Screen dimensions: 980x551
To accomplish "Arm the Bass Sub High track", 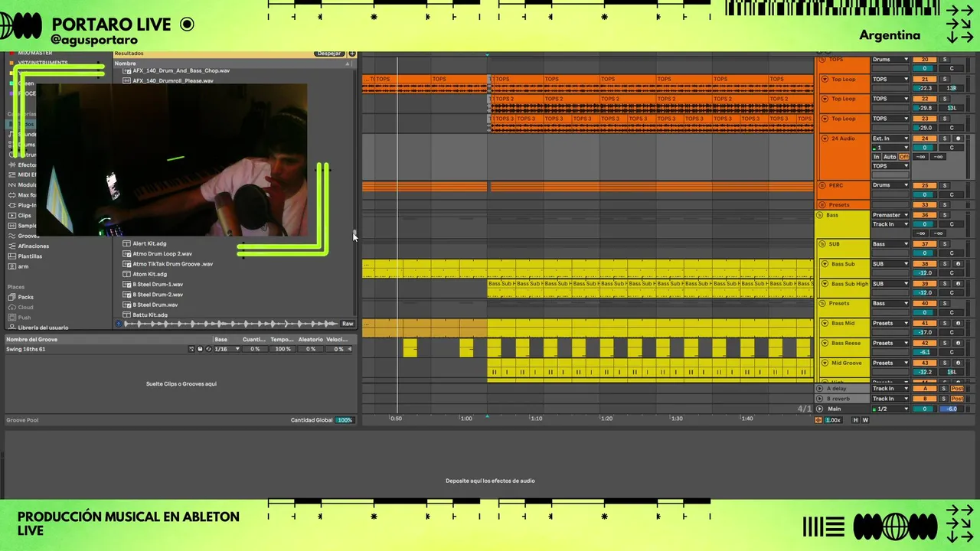I will click(x=958, y=284).
